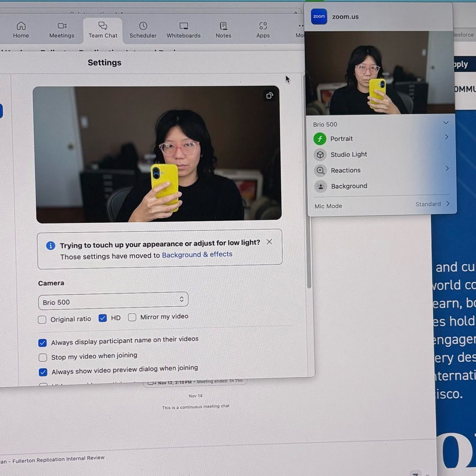Click the Camera section label

tap(51, 283)
